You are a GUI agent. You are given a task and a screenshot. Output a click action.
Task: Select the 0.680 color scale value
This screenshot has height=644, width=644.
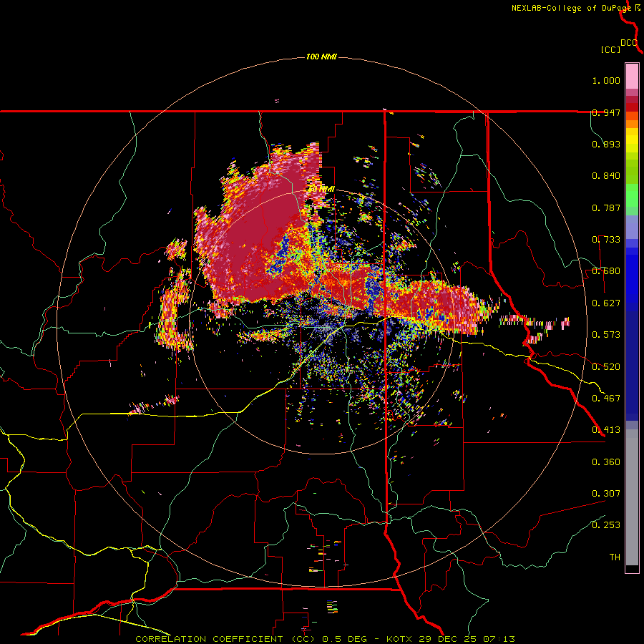606,271
